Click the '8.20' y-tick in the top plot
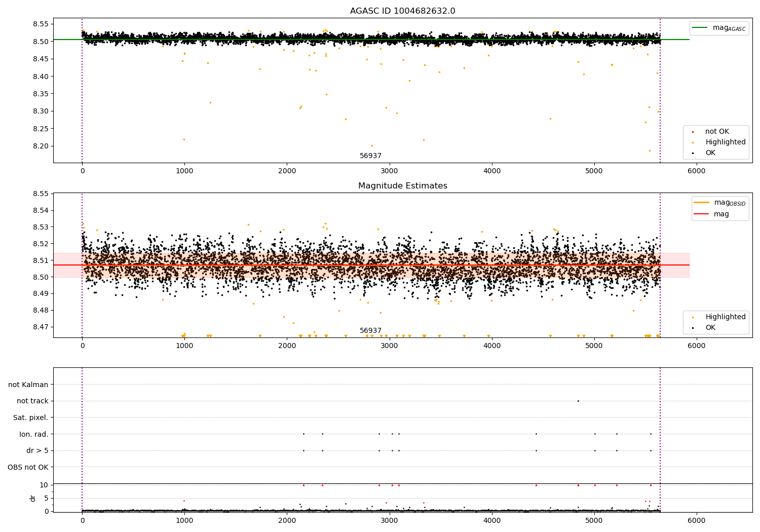The width and height of the screenshot is (760, 532). tap(40, 146)
